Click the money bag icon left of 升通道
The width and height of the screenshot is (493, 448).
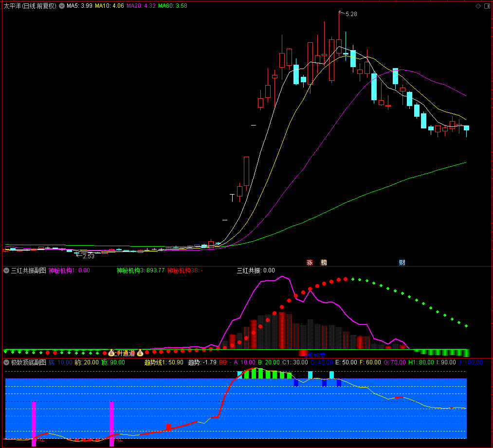(x=111, y=353)
